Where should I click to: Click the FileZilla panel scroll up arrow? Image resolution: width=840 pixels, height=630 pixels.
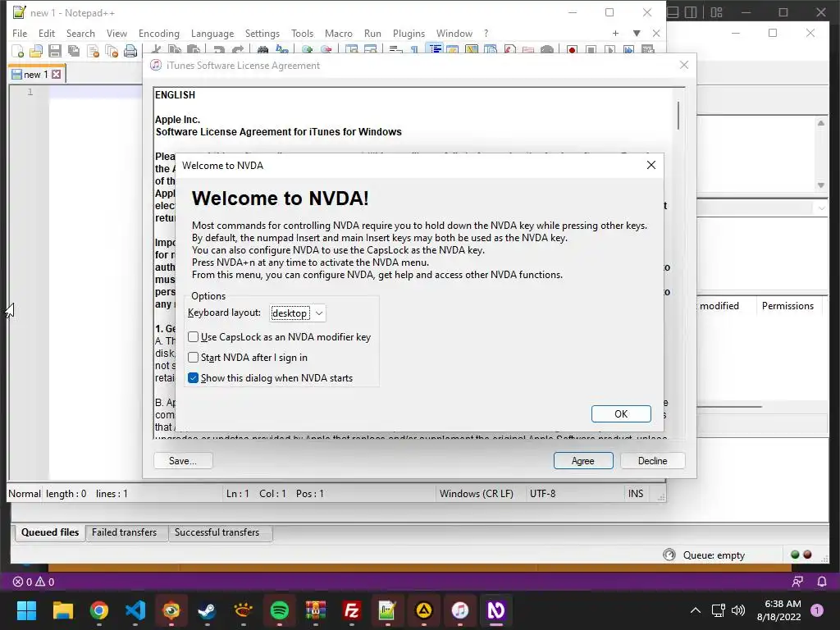pos(820,123)
